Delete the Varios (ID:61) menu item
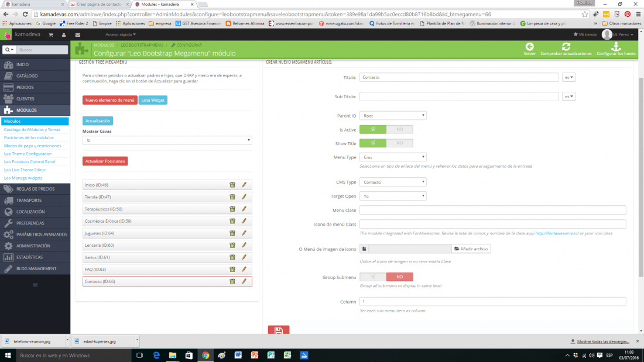Image resolution: width=644 pixels, height=362 pixels. click(x=232, y=257)
